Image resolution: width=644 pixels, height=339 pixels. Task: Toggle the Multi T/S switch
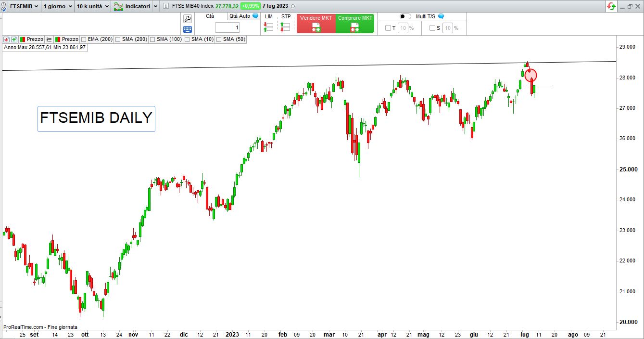405,16
